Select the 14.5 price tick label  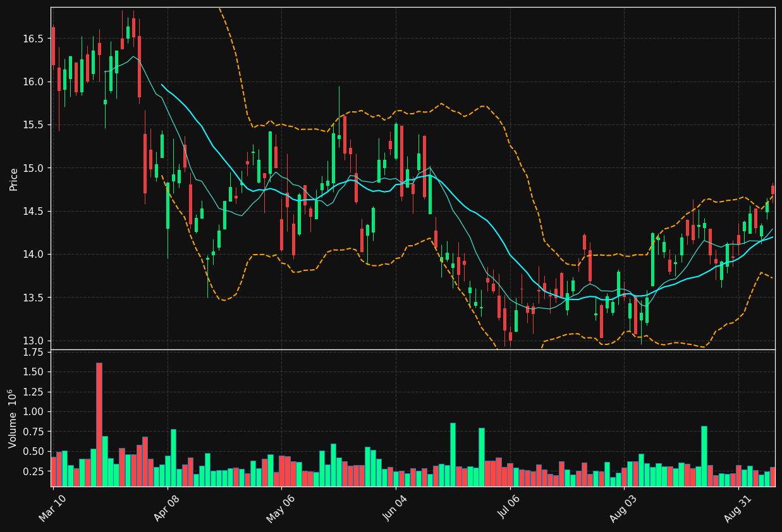tap(33, 211)
